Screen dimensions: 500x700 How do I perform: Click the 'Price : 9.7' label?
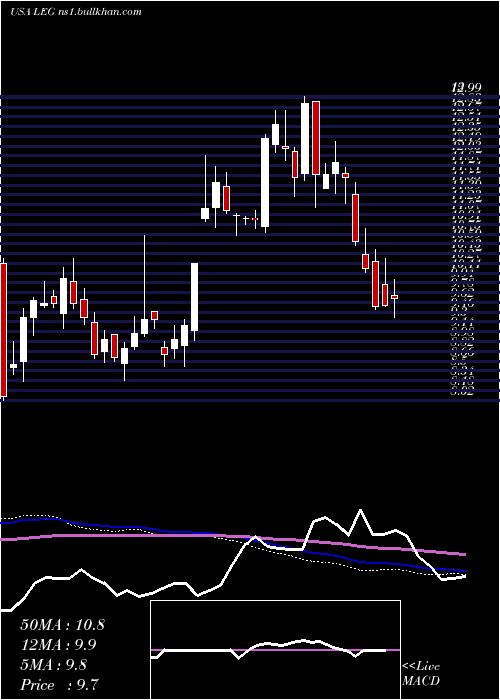coord(59,685)
